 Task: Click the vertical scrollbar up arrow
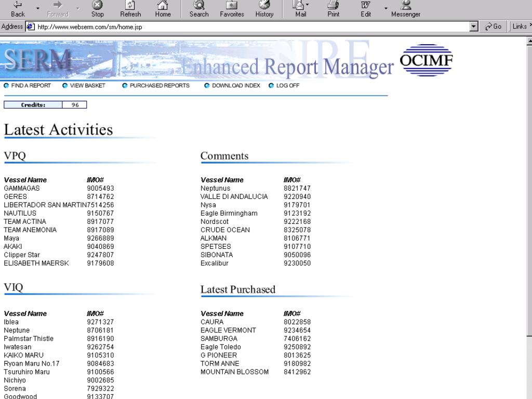pyautogui.click(x=529, y=41)
